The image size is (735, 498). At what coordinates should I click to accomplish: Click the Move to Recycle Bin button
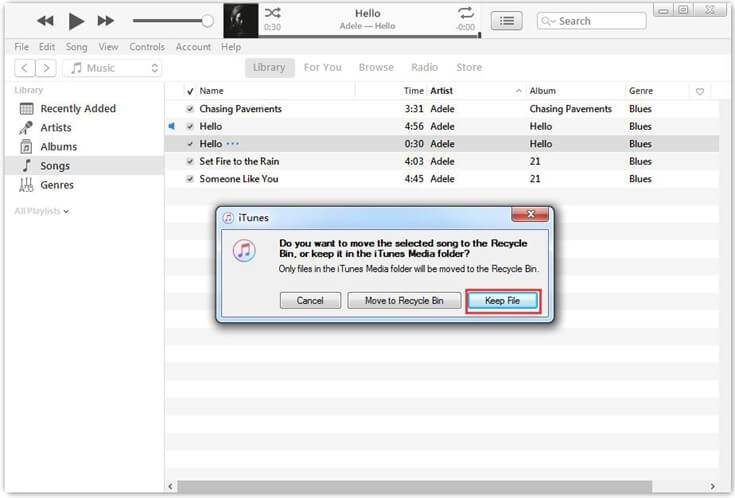[404, 301]
